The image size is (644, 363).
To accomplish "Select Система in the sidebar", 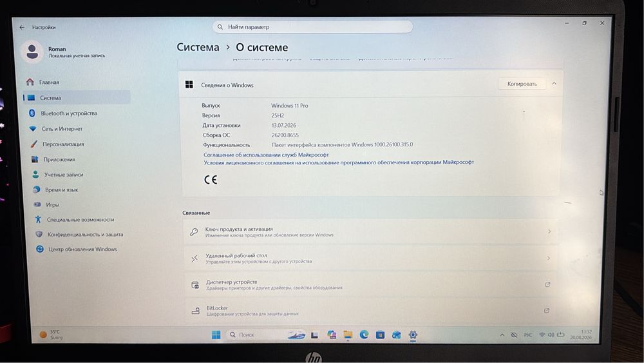I will [77, 98].
